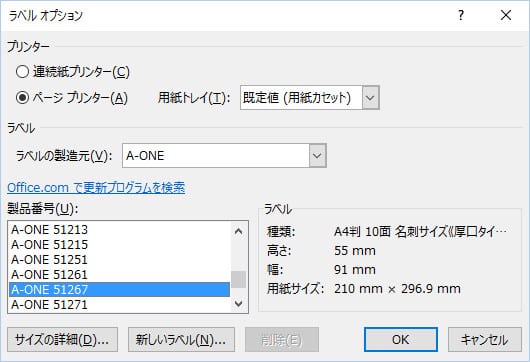This screenshot has width=530, height=362.
Task: Open サイズの詳細 button
Action: point(63,340)
